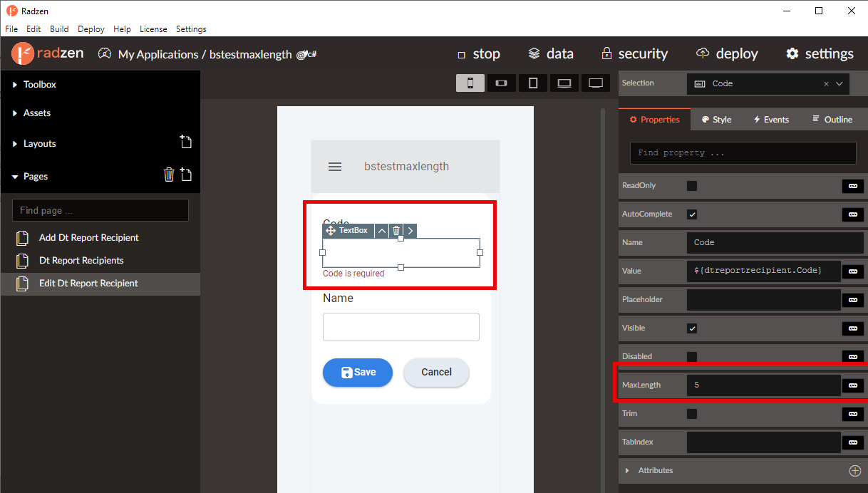Open License menu

click(153, 29)
